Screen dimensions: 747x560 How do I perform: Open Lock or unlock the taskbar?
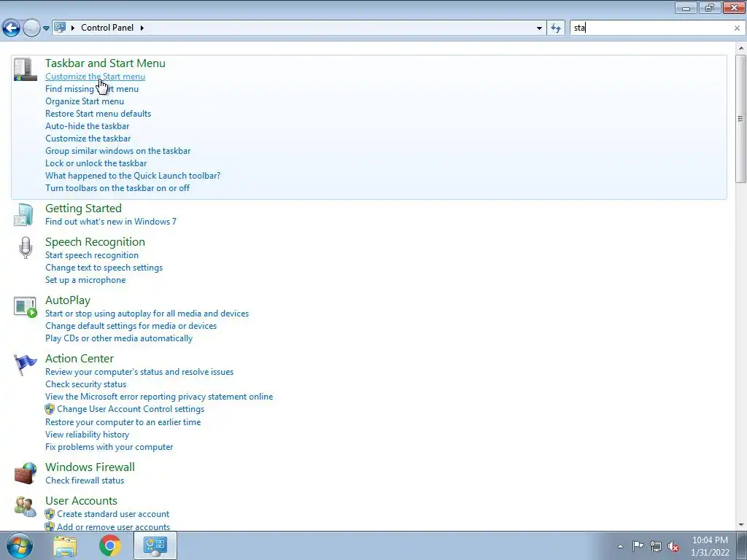coord(96,163)
